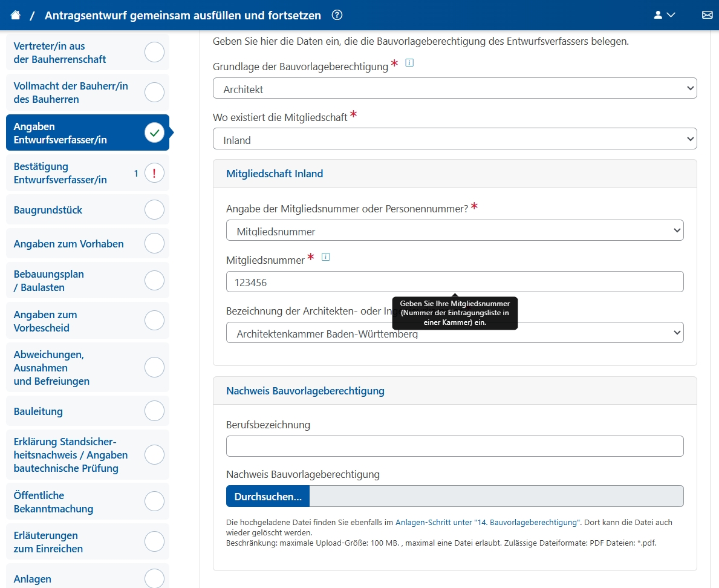
Task: Click green checkmark at Angaben Entwurfsverfasser/in
Action: 154,132
